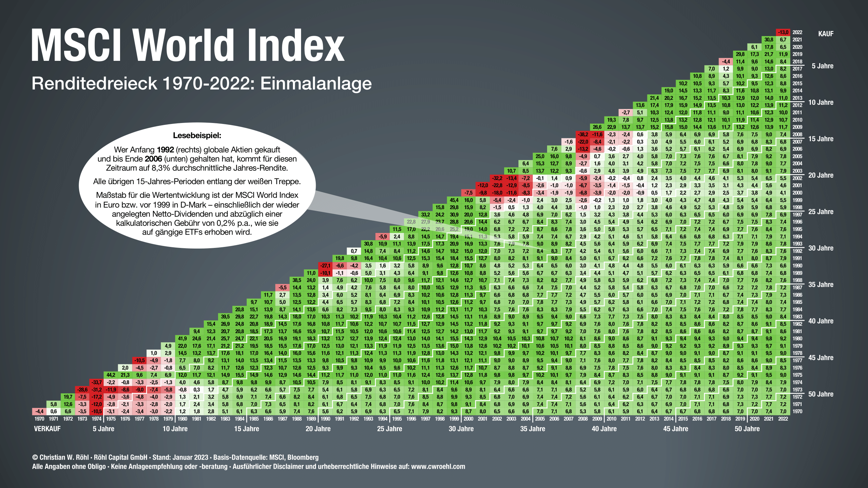This screenshot has width=868, height=488.
Task: Click the green cell showing 45,4
Action: (x=454, y=200)
